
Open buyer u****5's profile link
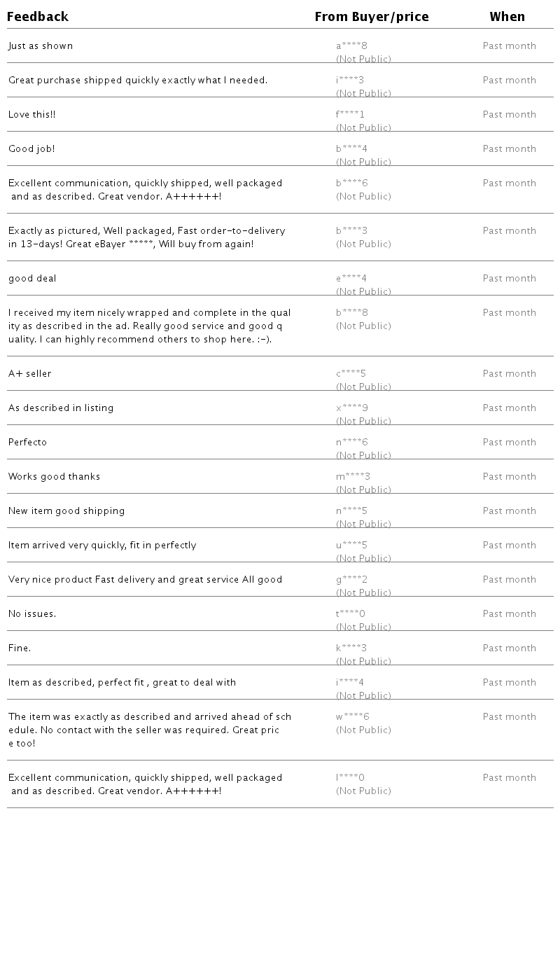(x=351, y=546)
